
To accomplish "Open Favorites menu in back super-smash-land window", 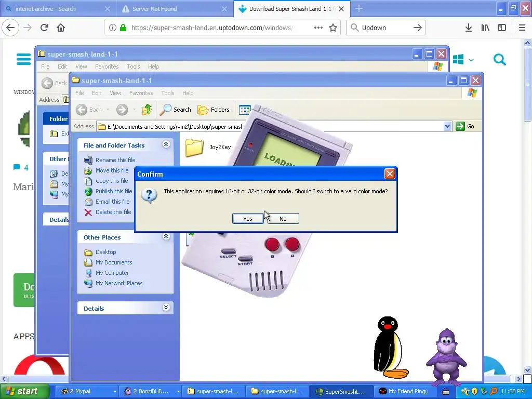I will (107, 66).
